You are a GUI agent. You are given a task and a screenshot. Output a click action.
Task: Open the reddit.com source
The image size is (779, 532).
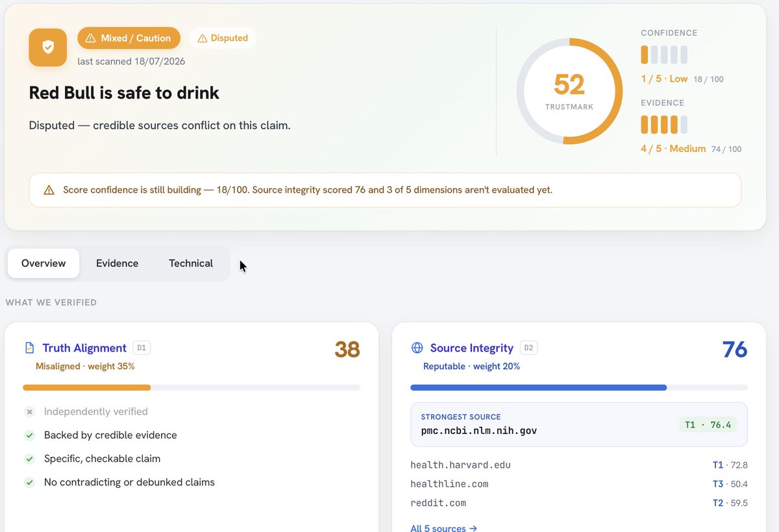click(x=438, y=503)
